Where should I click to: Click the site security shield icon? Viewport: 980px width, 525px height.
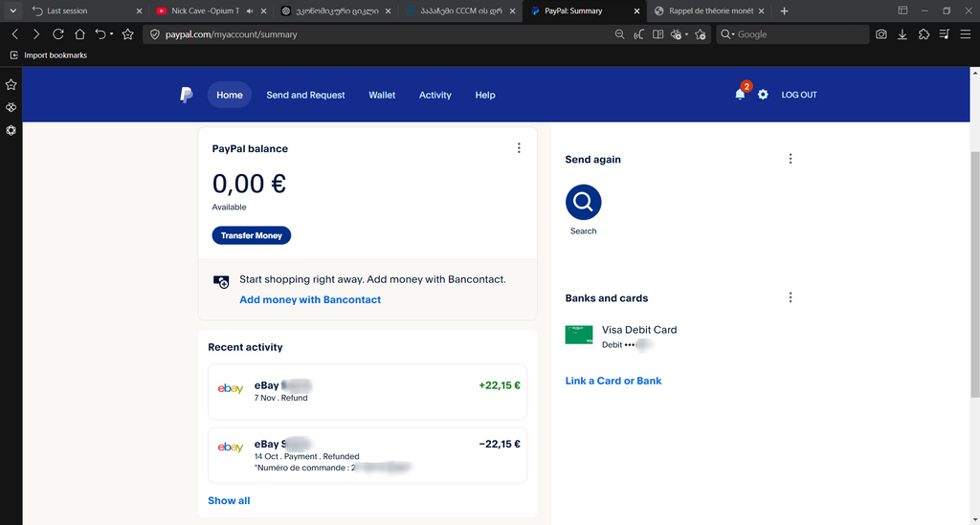coord(155,34)
